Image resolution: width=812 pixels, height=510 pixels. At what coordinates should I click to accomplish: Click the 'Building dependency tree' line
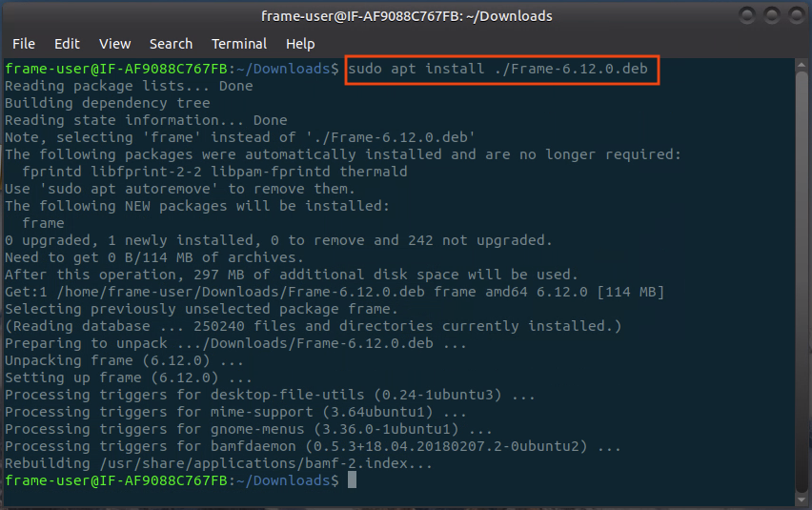[x=108, y=103]
